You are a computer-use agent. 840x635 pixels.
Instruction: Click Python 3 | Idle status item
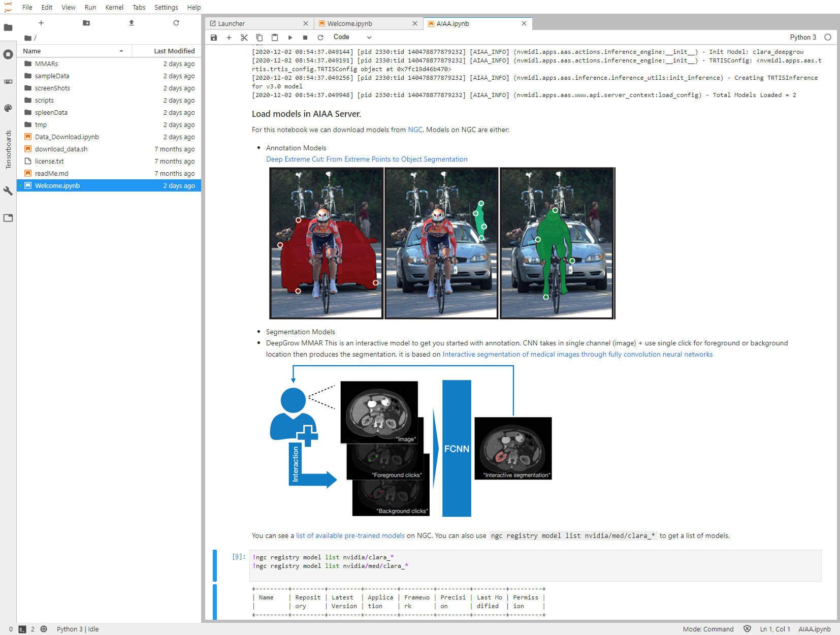(x=78, y=629)
